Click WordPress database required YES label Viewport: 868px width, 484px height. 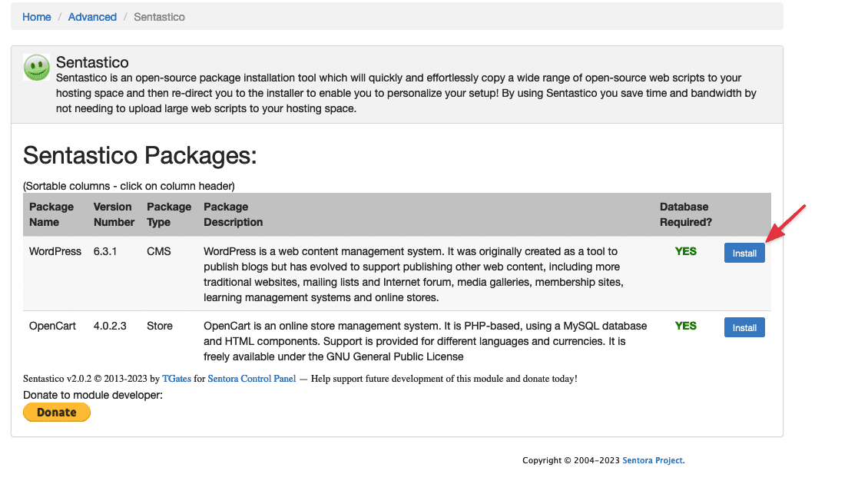coord(685,251)
